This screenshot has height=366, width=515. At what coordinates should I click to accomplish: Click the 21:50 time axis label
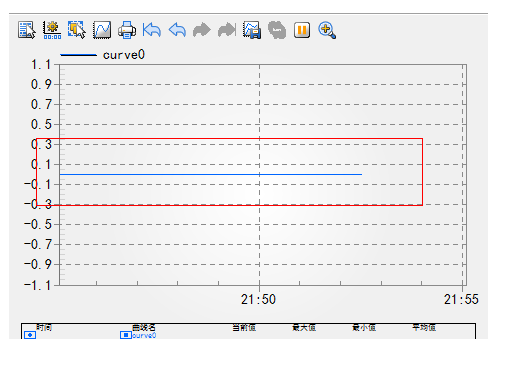[x=258, y=299]
